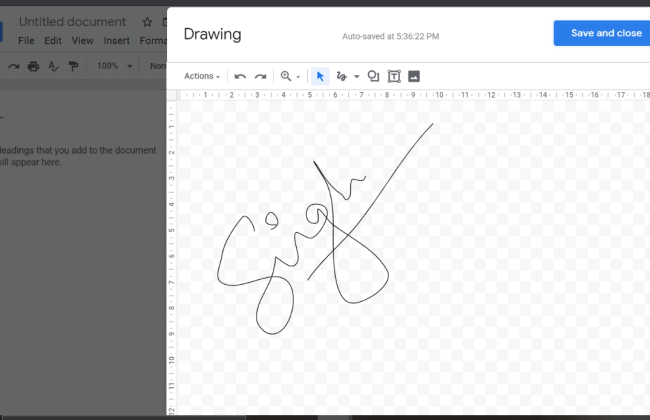Expand the line tool type dropdown
The height and width of the screenshot is (420, 650).
tap(356, 77)
